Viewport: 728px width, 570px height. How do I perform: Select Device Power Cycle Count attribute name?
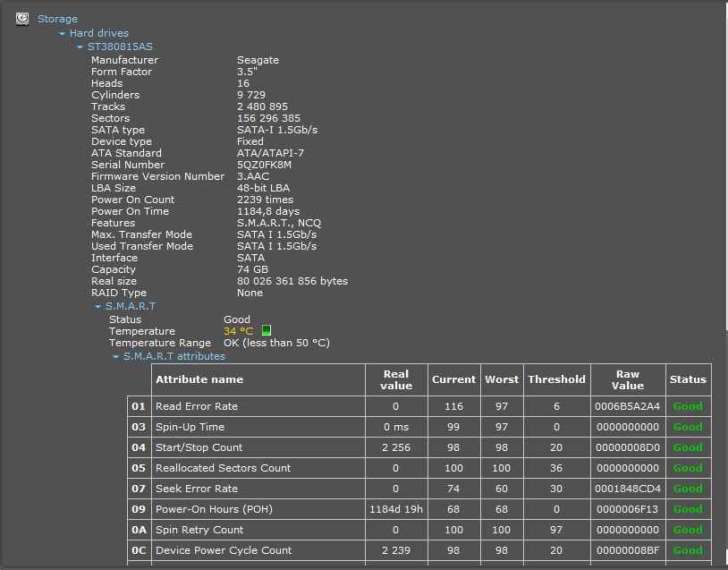[224, 550]
